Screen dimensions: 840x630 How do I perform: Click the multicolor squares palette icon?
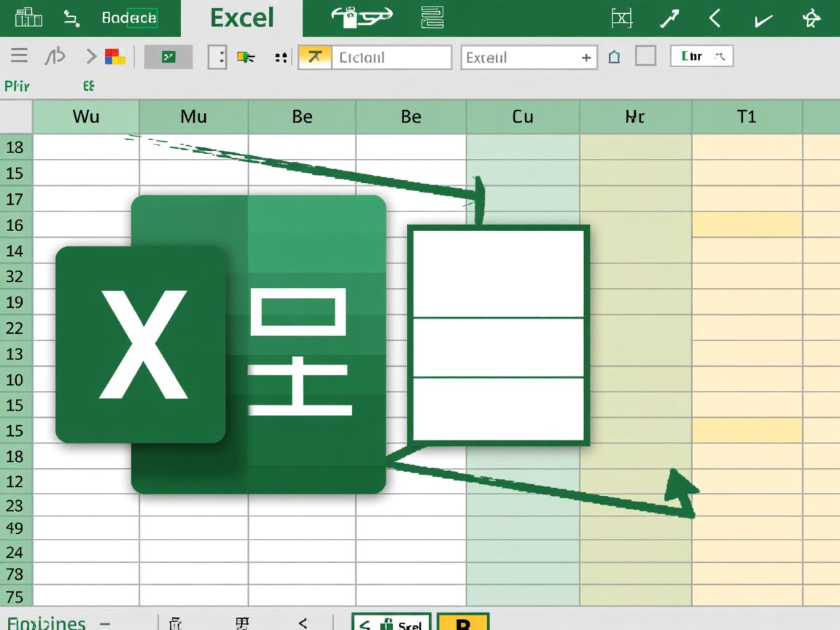pyautogui.click(x=115, y=57)
